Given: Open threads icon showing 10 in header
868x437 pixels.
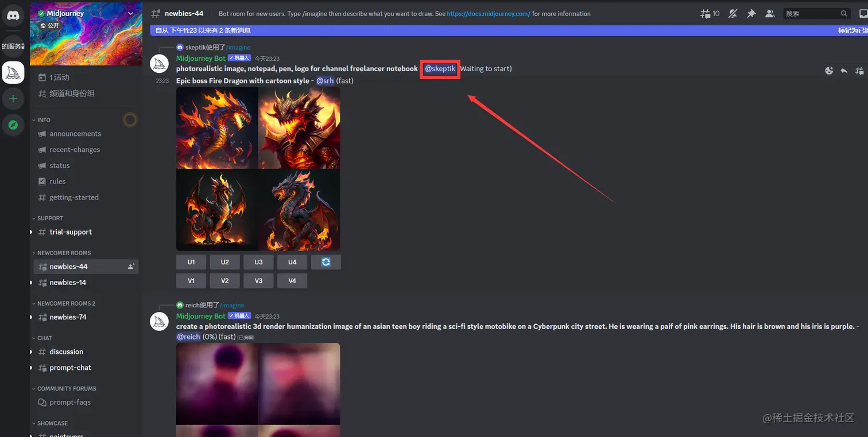Looking at the screenshot, I should (x=710, y=13).
